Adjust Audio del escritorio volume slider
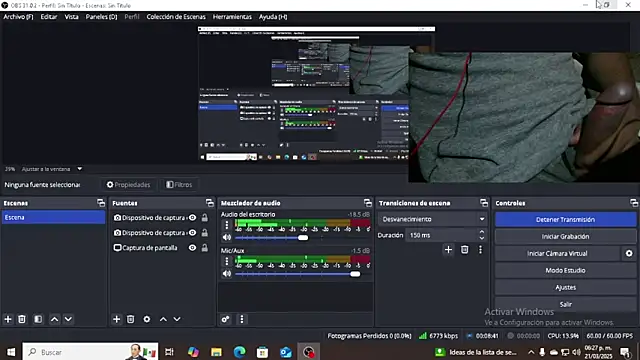 (x=303, y=238)
